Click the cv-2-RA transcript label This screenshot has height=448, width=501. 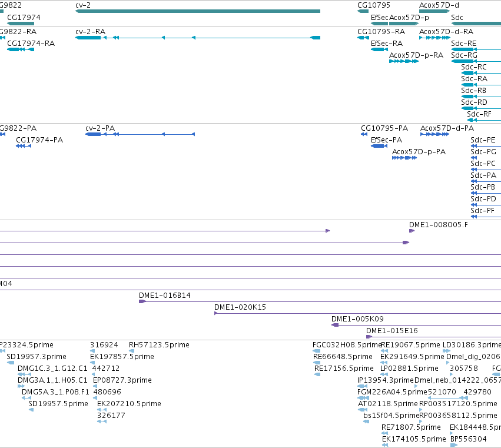(91, 32)
